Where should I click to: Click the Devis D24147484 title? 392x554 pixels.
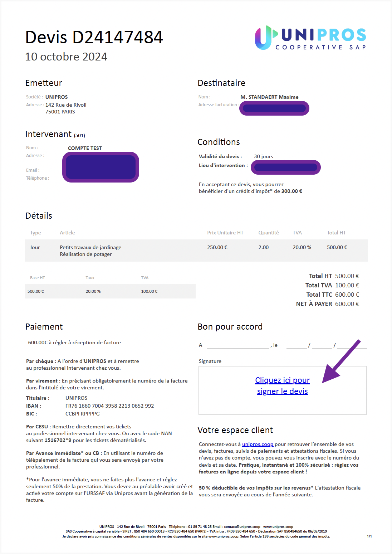pyautogui.click(x=94, y=37)
